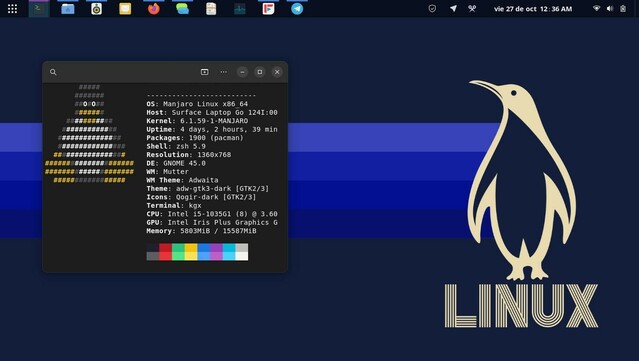
Task: Click the scissors screenshot tray icon
Action: (x=472, y=9)
